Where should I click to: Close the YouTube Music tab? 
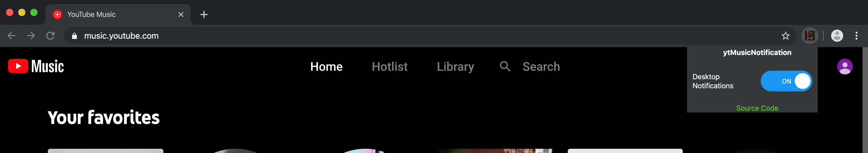[x=181, y=15]
